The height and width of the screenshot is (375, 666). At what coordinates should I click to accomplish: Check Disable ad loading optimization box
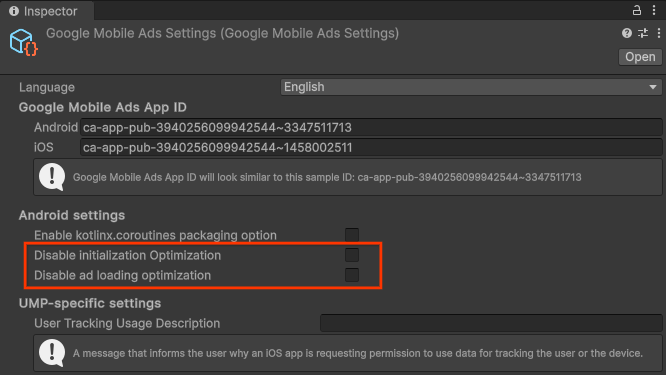coord(352,275)
